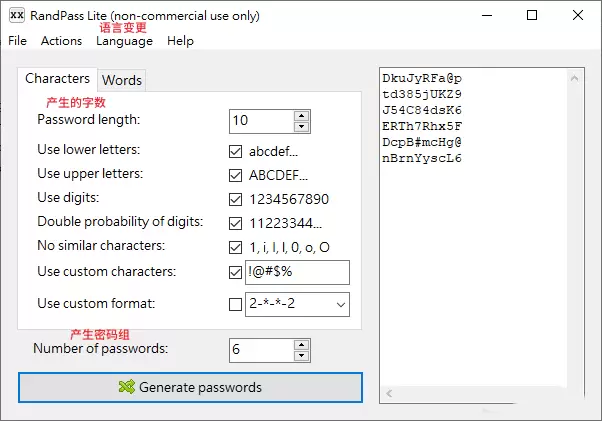Image resolution: width=602 pixels, height=421 pixels.
Task: Click generated password ERTh7Rhx5F
Action: [422, 126]
